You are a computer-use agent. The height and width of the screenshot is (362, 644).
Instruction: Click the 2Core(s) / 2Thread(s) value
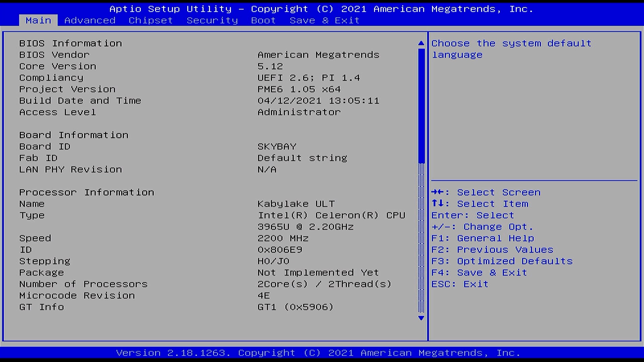coord(324,284)
